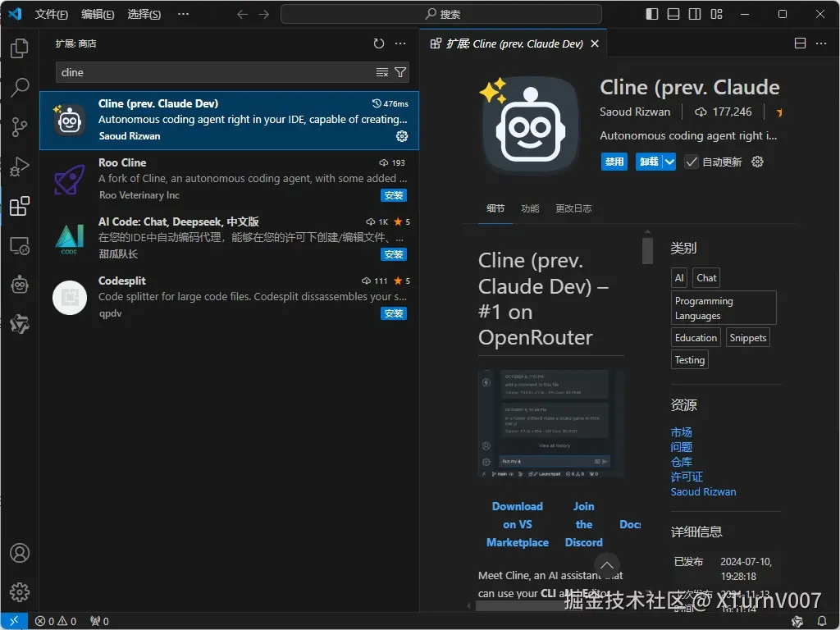840x630 pixels.
Task: Open the Search view in the activity bar
Action: click(19, 88)
